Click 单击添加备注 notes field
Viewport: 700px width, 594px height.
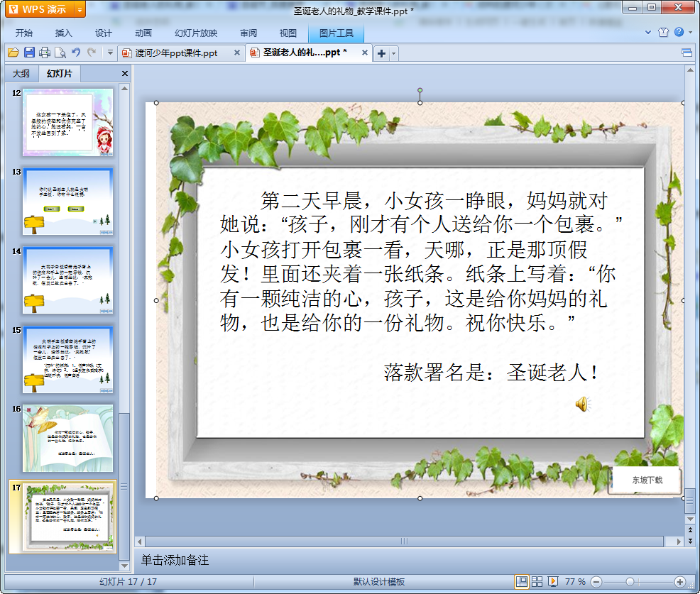(x=175, y=560)
